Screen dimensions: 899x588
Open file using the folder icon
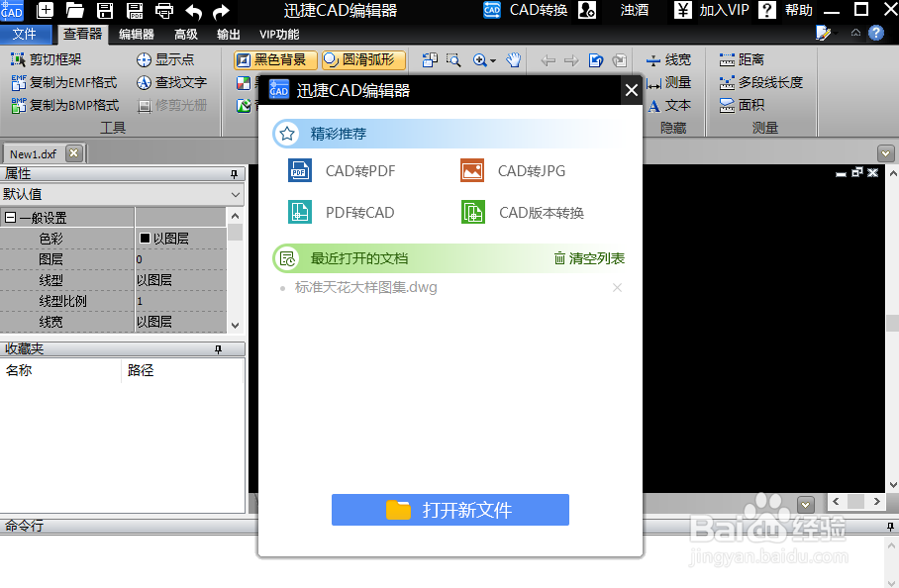(74, 10)
